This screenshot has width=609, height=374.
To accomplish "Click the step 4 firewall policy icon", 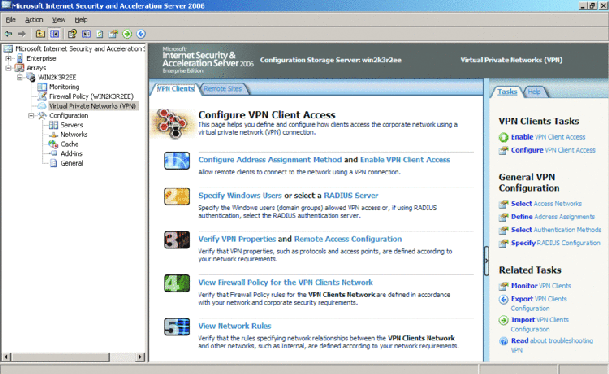I will click(x=177, y=283).
